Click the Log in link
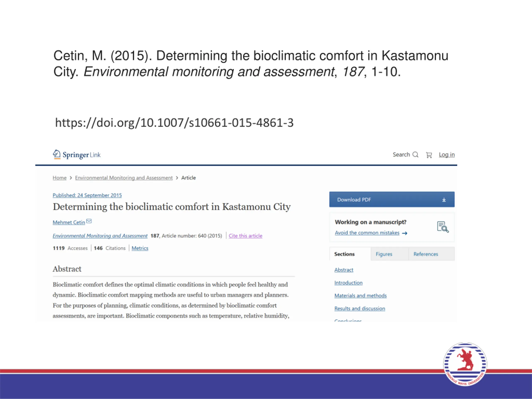Image resolution: width=532 pixels, height=399 pixels. [447, 155]
